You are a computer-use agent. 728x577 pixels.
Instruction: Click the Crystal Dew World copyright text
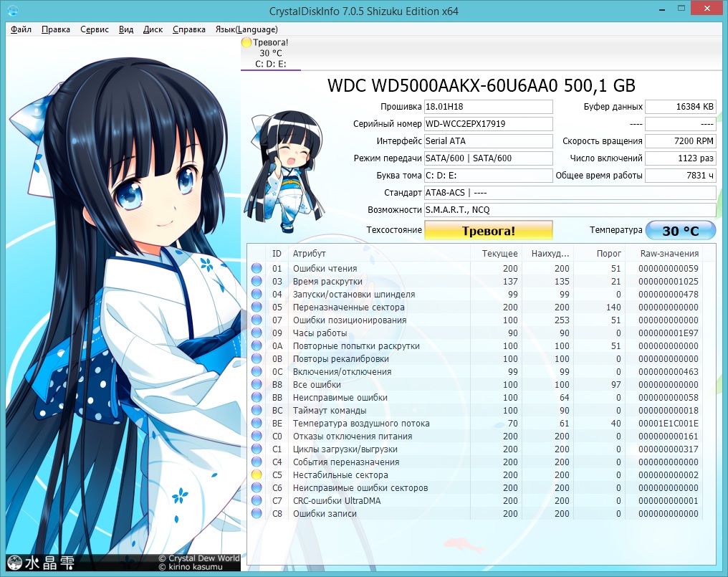pyautogui.click(x=199, y=558)
